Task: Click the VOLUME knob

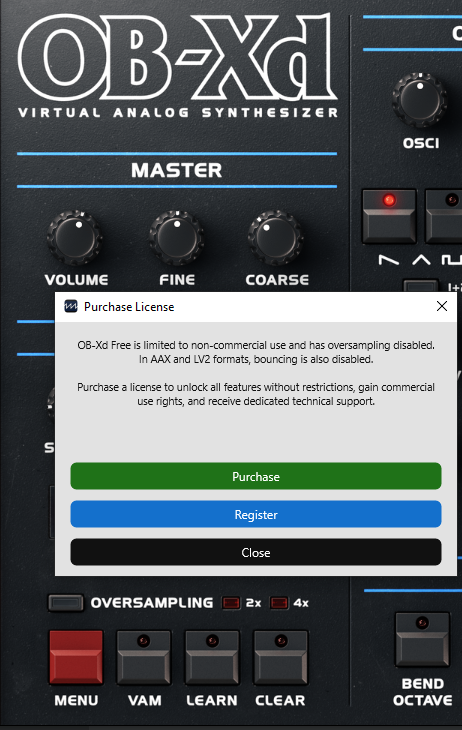Action: [x=75, y=237]
